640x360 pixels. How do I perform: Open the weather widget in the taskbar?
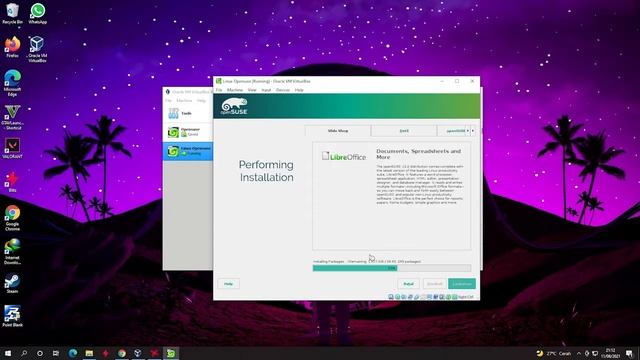[553, 353]
